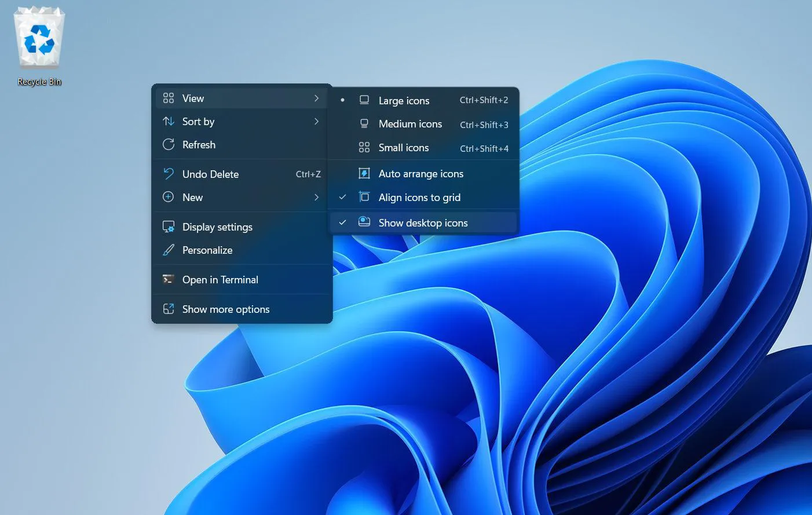
Task: Click Show more options
Action: click(x=226, y=309)
